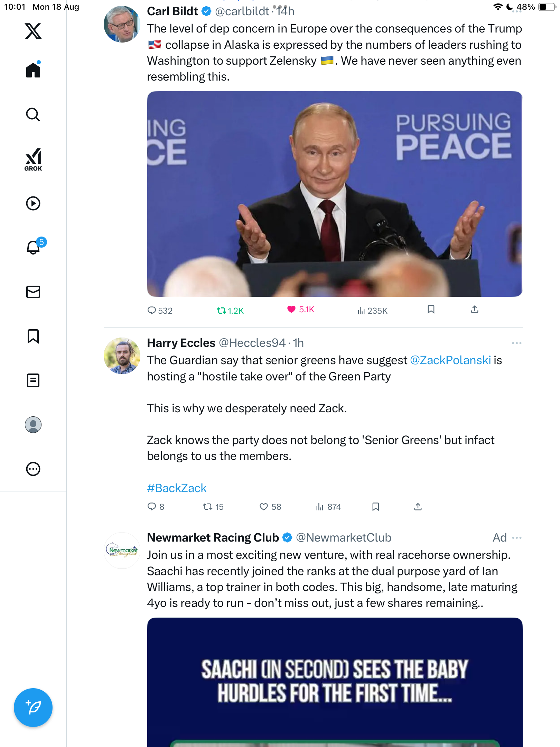Unlike Carl Bildt's post (5.1K heart)
This screenshot has width=560, height=747.
(x=291, y=309)
